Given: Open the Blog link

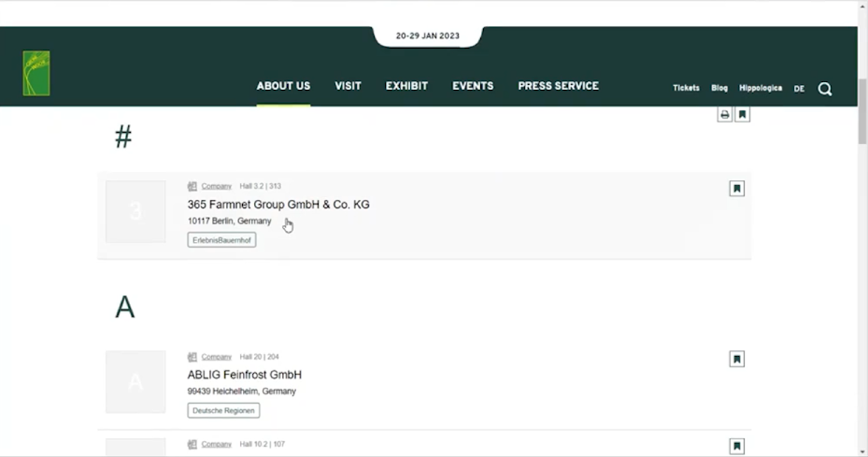Looking at the screenshot, I should click(x=719, y=88).
